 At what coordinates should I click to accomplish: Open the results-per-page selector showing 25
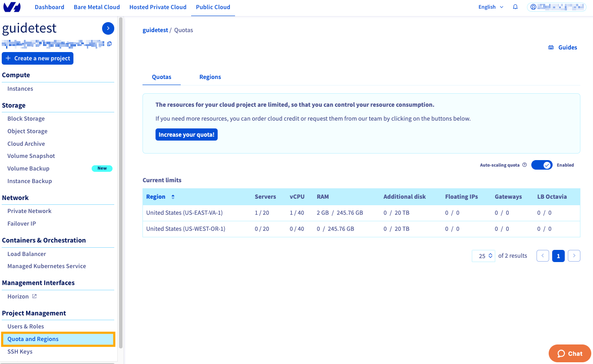pos(483,256)
